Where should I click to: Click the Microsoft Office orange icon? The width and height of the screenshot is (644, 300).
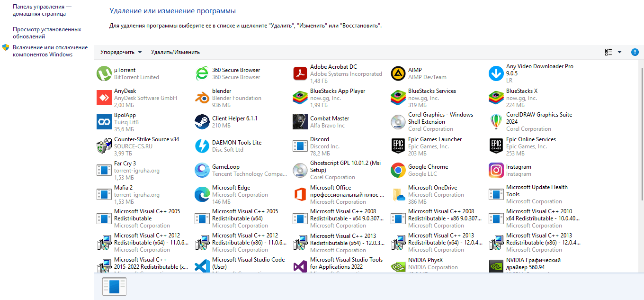(300, 194)
